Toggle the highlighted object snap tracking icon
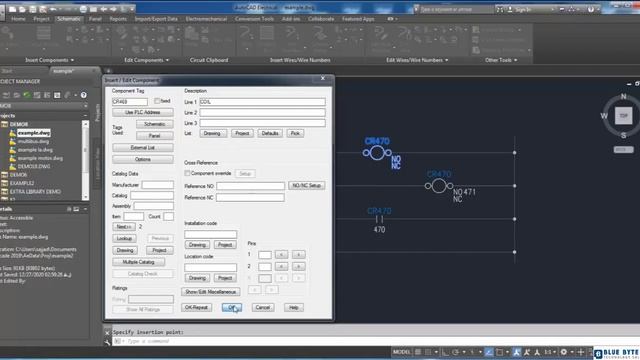640x360 pixels. click(x=489, y=352)
